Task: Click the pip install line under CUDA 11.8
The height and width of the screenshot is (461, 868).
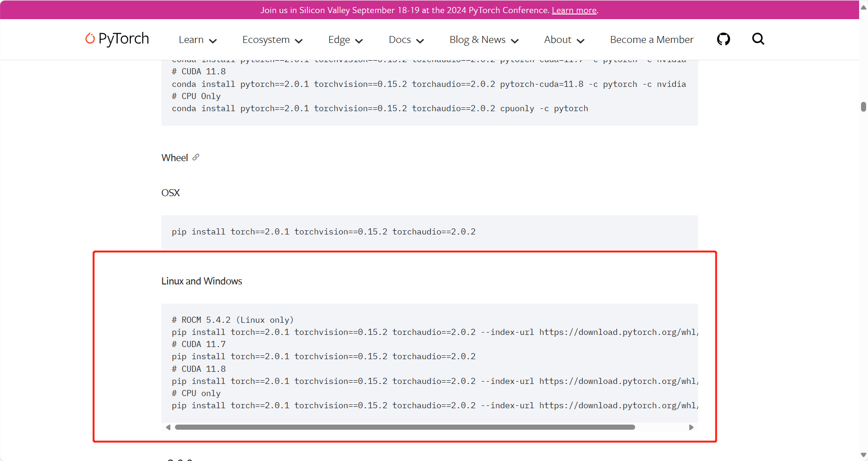Action: pos(435,381)
